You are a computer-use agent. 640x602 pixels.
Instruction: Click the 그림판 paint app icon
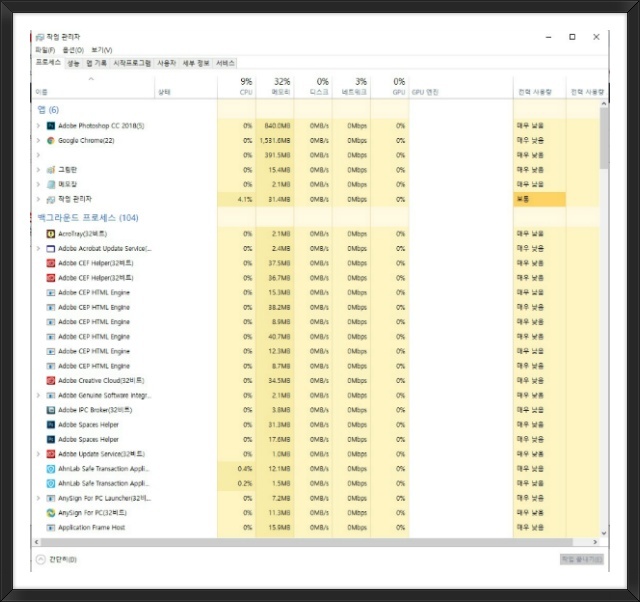51,170
